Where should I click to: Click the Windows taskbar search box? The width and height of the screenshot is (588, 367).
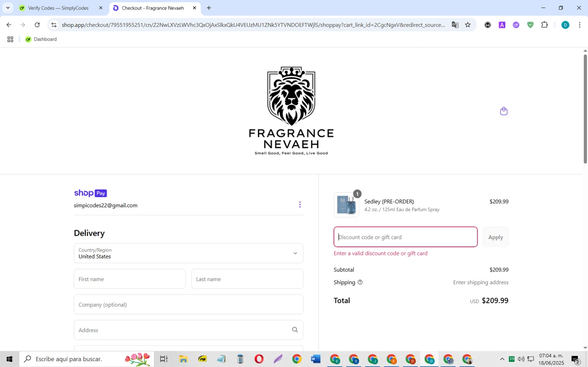click(x=87, y=359)
